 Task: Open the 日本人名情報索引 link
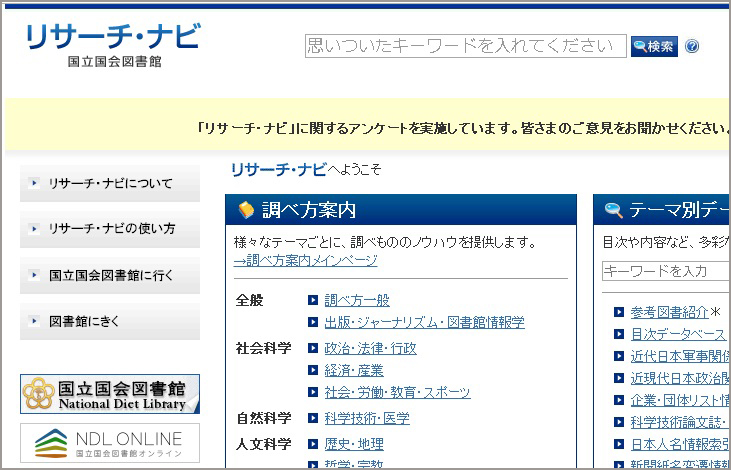[680, 443]
